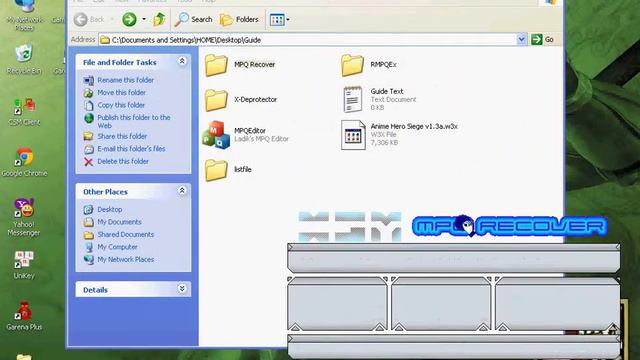Open My Network Places link in Other Places
Viewport: 640px width, 360px height.
click(x=125, y=260)
